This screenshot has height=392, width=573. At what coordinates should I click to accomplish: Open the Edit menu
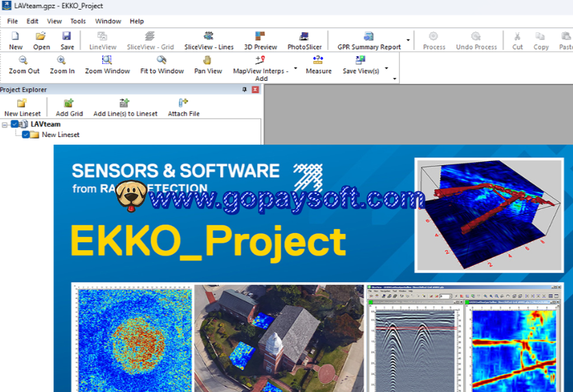pos(32,21)
